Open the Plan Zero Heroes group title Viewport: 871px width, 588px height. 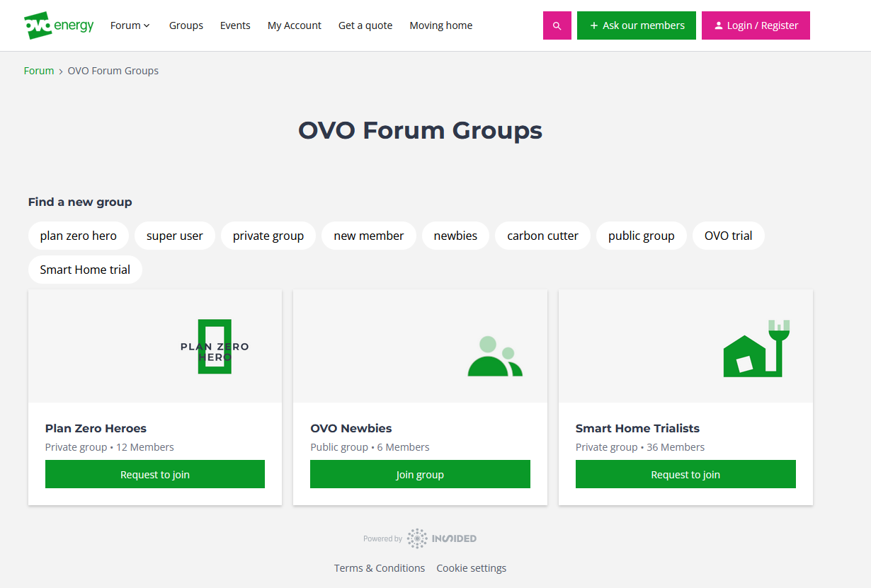pyautogui.click(x=96, y=428)
